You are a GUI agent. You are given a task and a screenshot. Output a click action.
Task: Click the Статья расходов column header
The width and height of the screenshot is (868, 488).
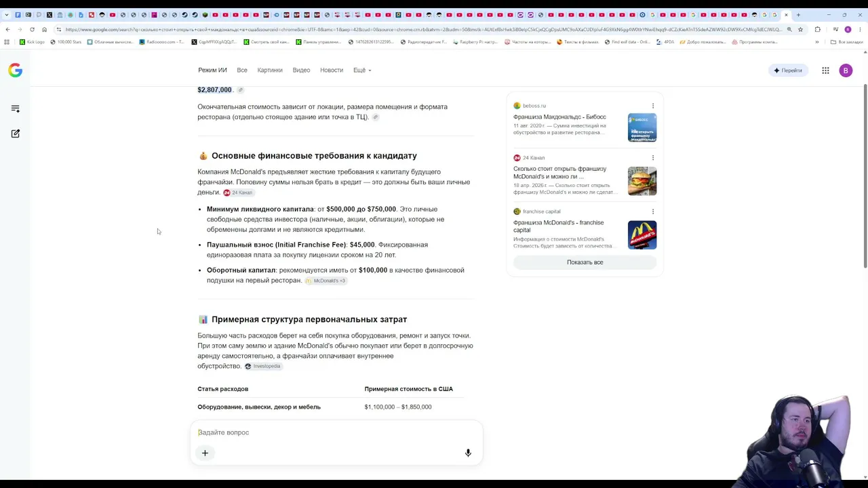tap(223, 389)
